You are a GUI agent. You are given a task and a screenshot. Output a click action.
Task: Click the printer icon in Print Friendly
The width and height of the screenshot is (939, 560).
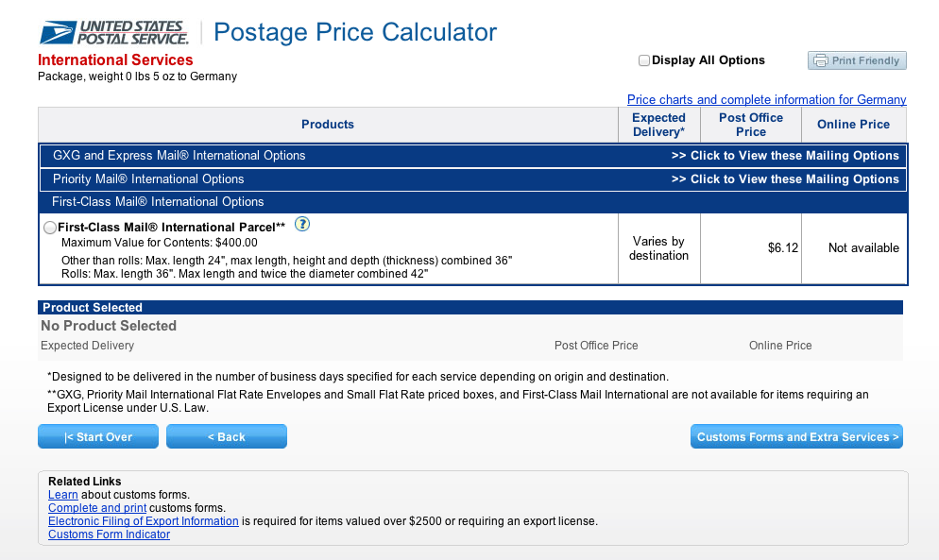pos(820,60)
